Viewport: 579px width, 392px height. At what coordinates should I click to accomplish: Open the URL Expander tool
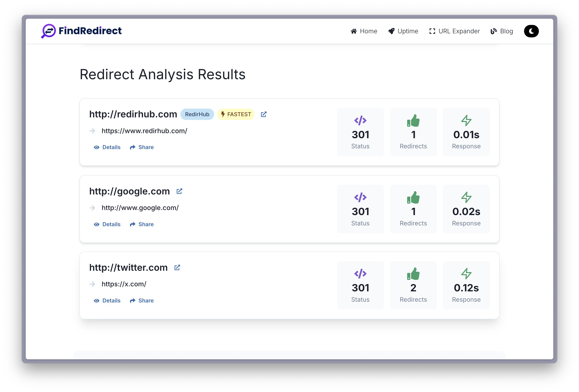[455, 31]
